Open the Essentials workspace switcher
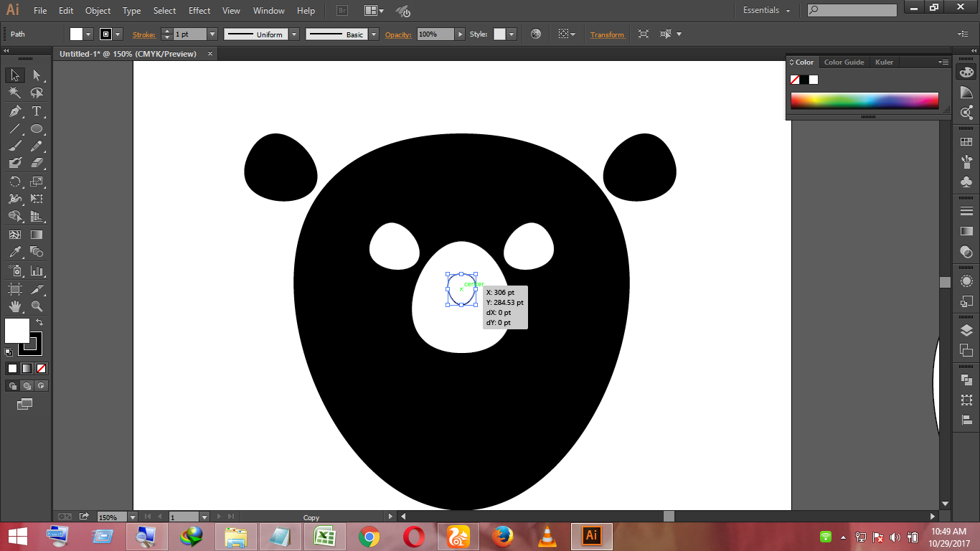 coord(766,11)
